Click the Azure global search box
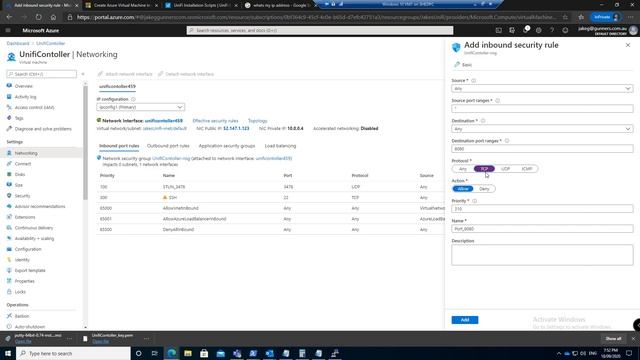640x360 pixels. [x=320, y=30]
